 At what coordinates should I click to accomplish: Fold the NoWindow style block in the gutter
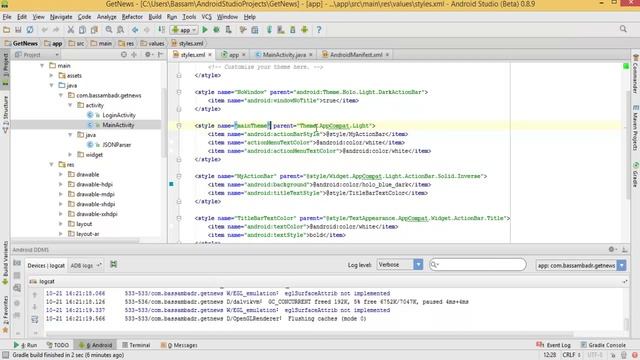(179, 92)
